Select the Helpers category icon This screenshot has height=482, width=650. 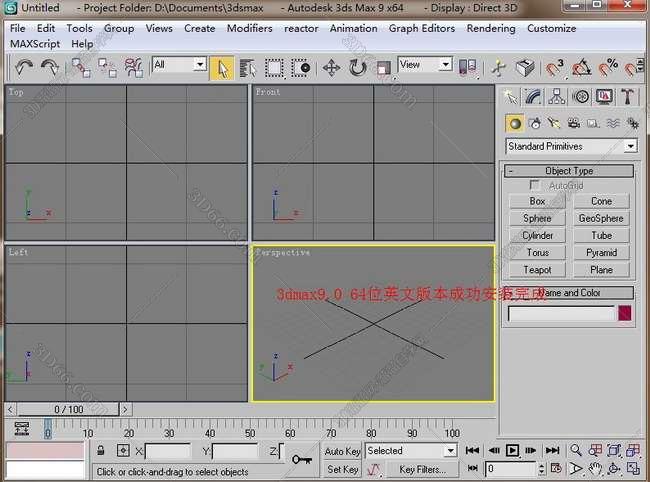click(593, 124)
